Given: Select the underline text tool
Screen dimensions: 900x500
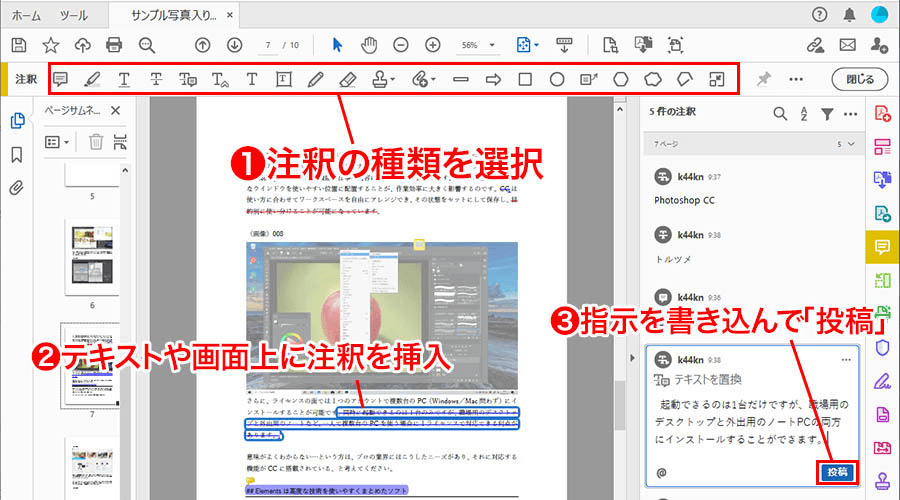Looking at the screenshot, I should click(x=124, y=79).
